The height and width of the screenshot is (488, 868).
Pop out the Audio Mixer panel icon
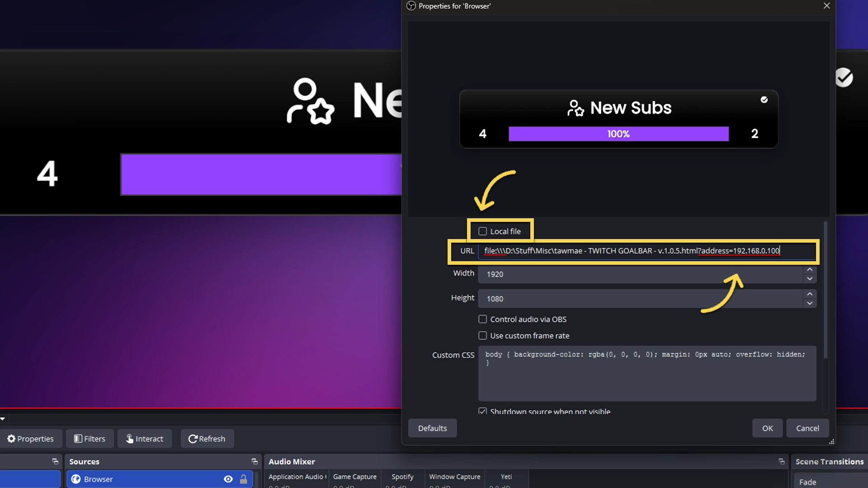pyautogui.click(x=781, y=461)
